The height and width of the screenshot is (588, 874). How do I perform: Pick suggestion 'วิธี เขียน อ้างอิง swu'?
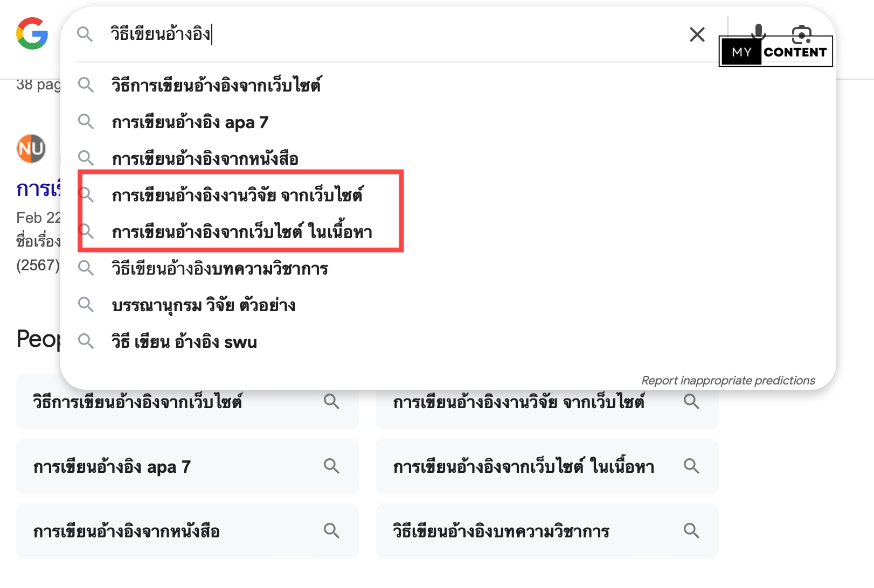click(x=184, y=342)
